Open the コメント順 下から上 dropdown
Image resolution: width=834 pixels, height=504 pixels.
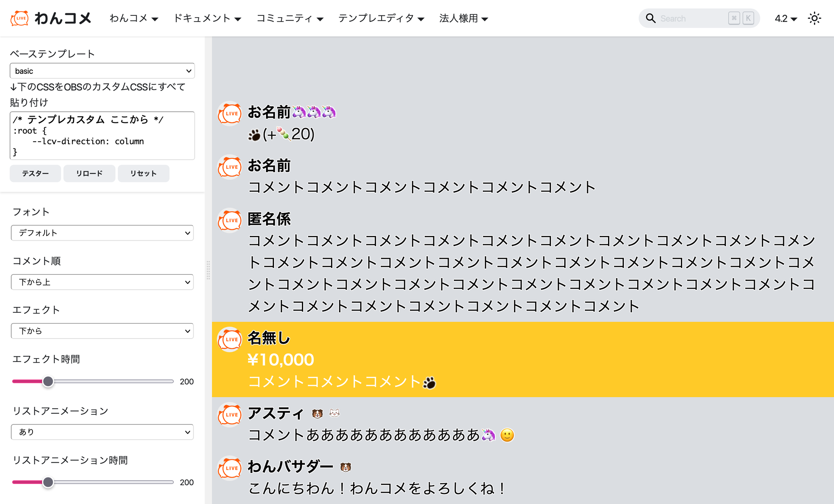pyautogui.click(x=102, y=282)
